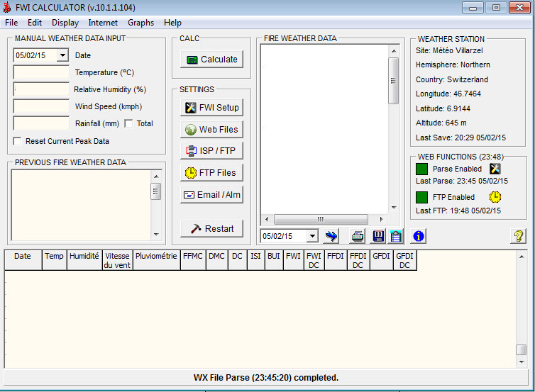This screenshot has width=535, height=392.
Task: Open the manual input Date dropdown
Action: (x=62, y=55)
